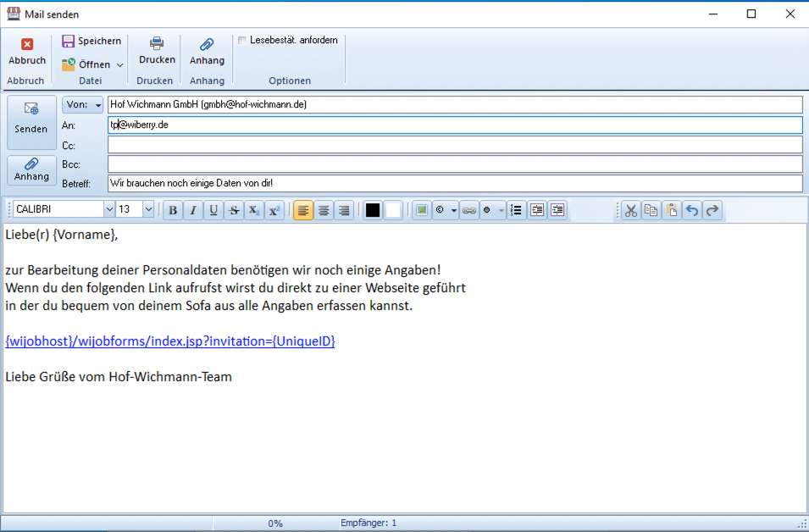Undo the last edit

click(692, 211)
